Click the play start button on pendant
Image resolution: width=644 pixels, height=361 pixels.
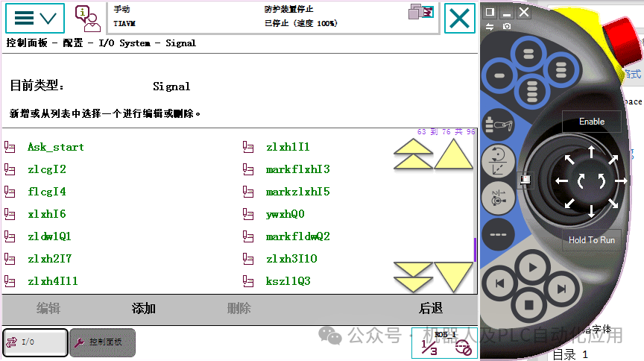click(x=532, y=268)
